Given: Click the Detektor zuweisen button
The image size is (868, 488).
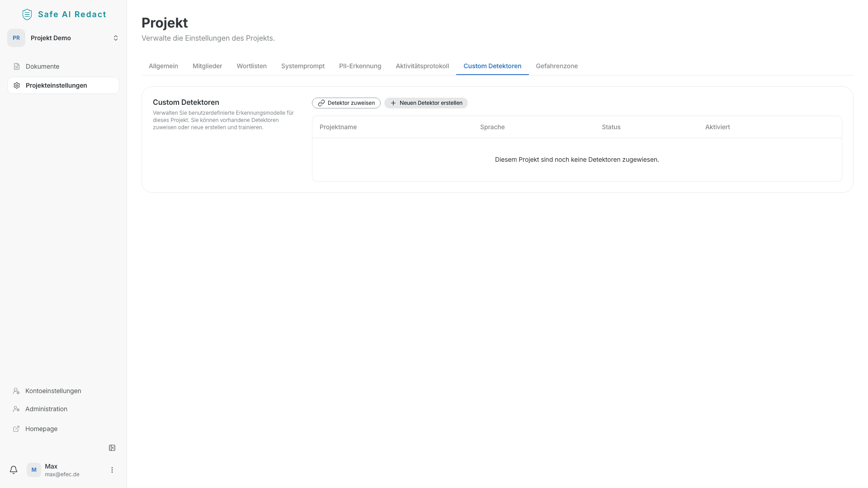Looking at the screenshot, I should click(x=346, y=103).
